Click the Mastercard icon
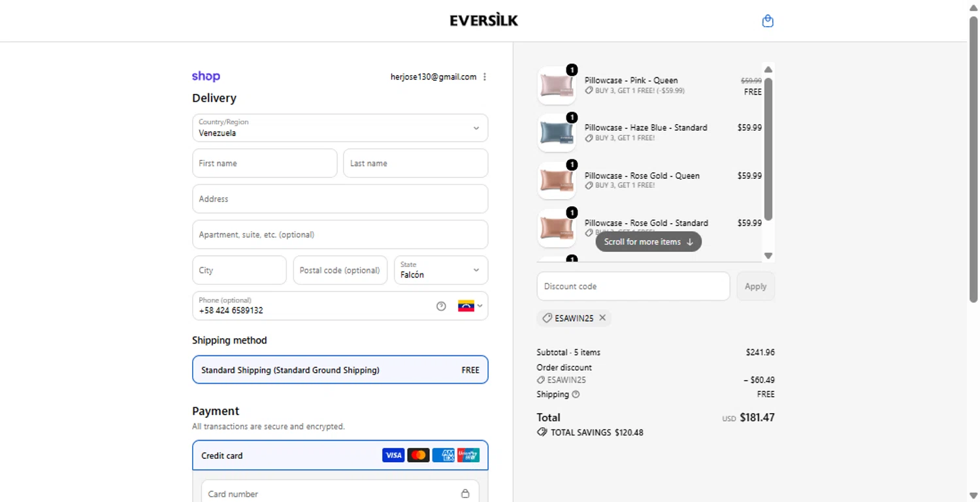The width and height of the screenshot is (980, 502). [x=418, y=455]
